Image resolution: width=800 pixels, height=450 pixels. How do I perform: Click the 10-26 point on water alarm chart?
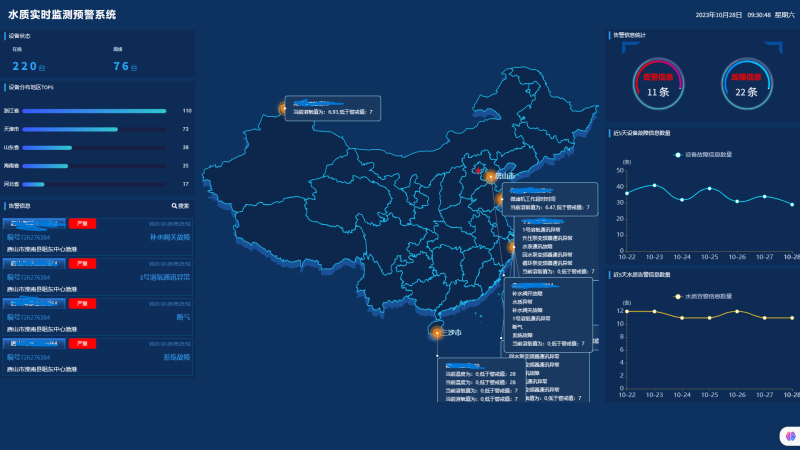(x=737, y=311)
